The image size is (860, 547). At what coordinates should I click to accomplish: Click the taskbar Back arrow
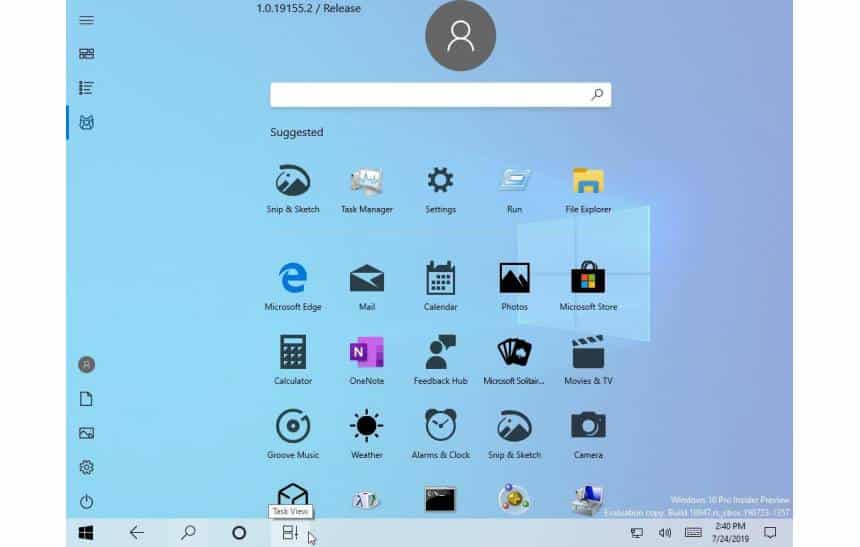137,533
